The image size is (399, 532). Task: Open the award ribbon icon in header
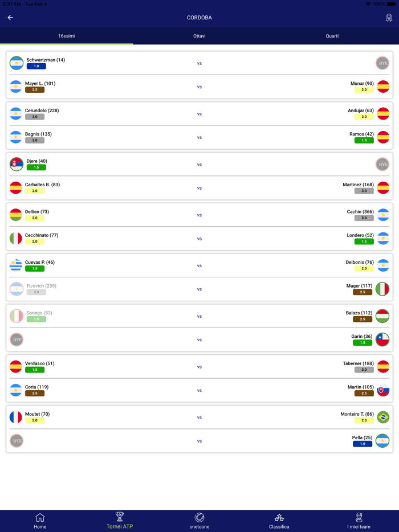coord(389,18)
